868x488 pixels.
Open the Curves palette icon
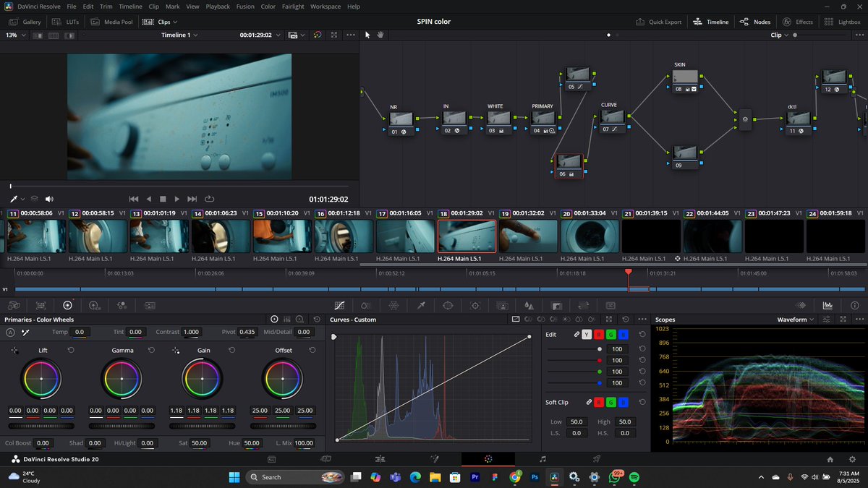pyautogui.click(x=339, y=305)
